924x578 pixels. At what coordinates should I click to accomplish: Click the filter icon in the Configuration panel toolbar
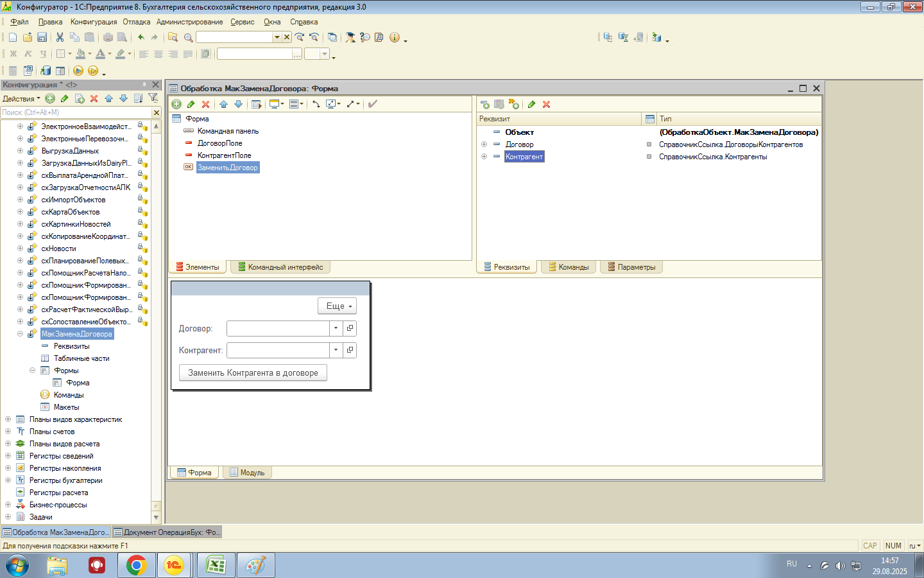tap(153, 98)
